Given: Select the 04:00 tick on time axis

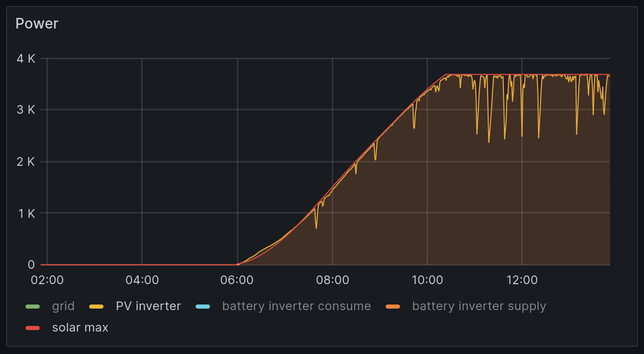Looking at the screenshot, I should pyautogui.click(x=142, y=280).
